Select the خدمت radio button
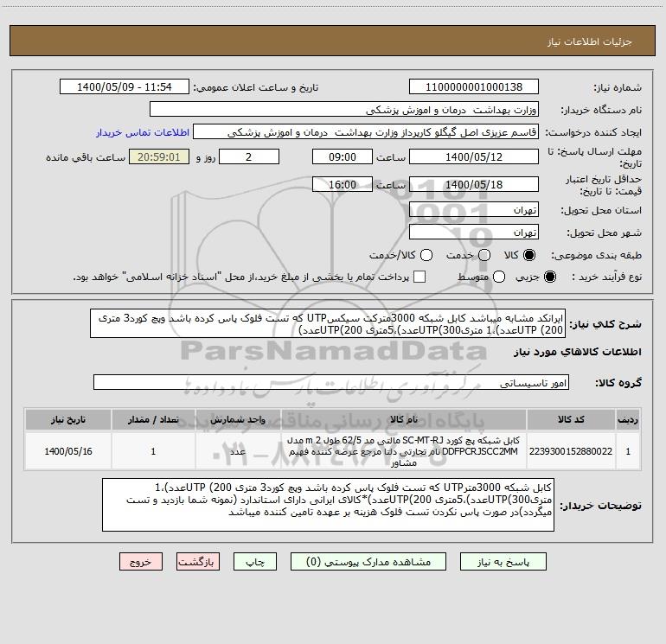 (x=484, y=255)
